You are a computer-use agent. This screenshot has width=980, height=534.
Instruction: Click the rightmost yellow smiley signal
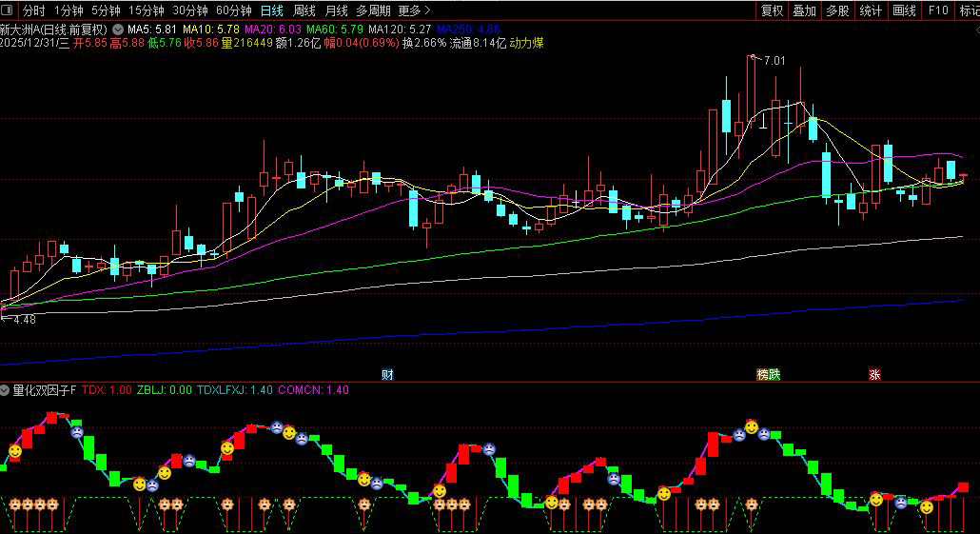926,507
